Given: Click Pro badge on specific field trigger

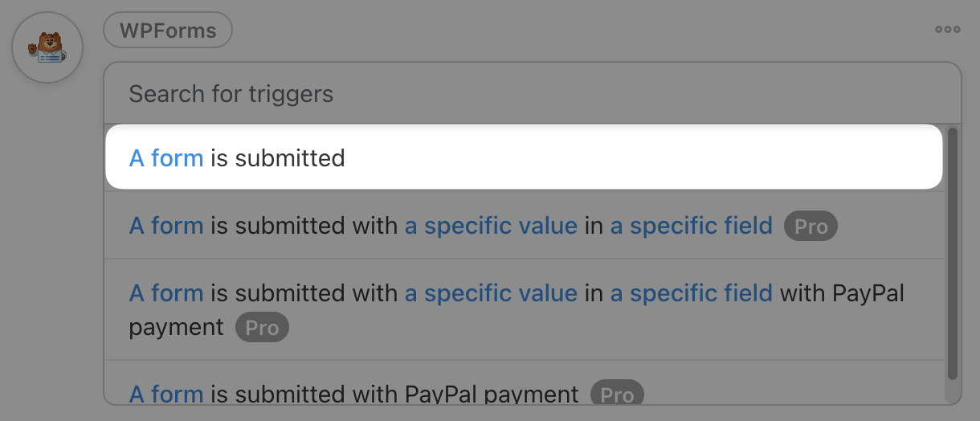Looking at the screenshot, I should 811,227.
